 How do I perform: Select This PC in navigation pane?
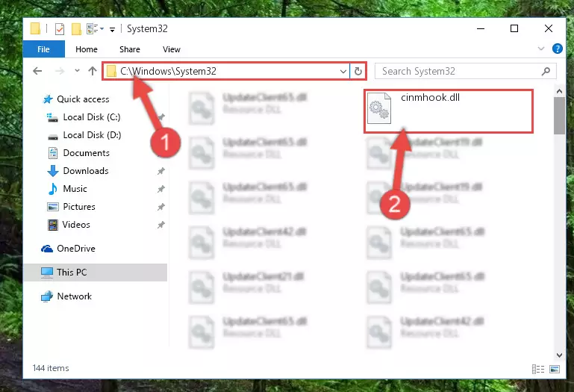95,273
